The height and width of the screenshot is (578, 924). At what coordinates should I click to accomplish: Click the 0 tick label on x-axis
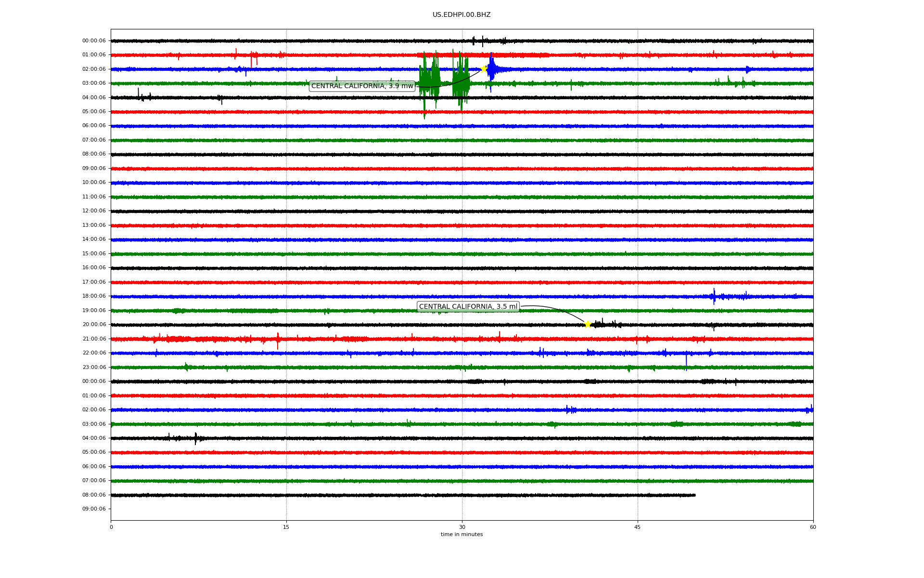click(111, 527)
